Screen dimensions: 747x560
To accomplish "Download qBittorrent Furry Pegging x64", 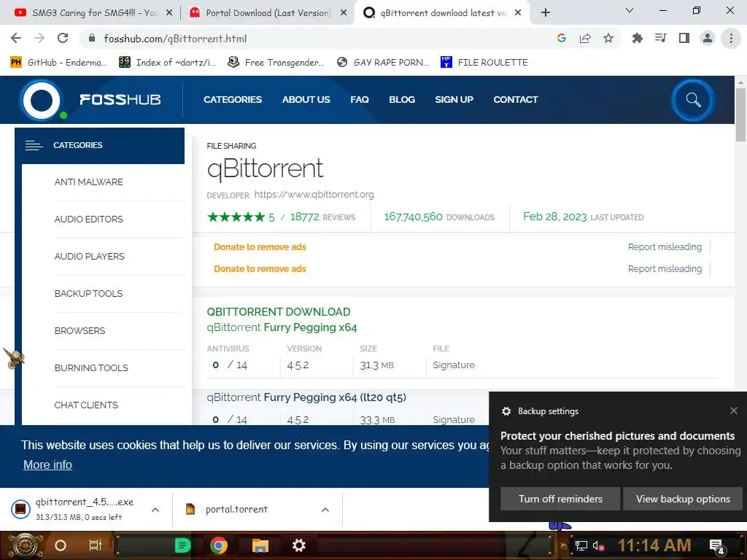I will click(282, 327).
